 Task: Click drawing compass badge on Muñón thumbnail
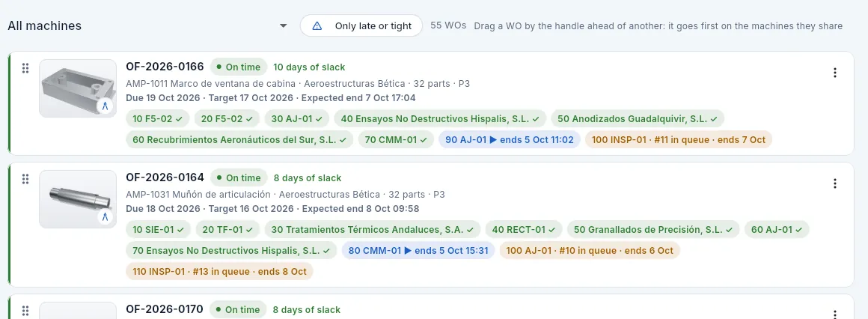coord(106,216)
